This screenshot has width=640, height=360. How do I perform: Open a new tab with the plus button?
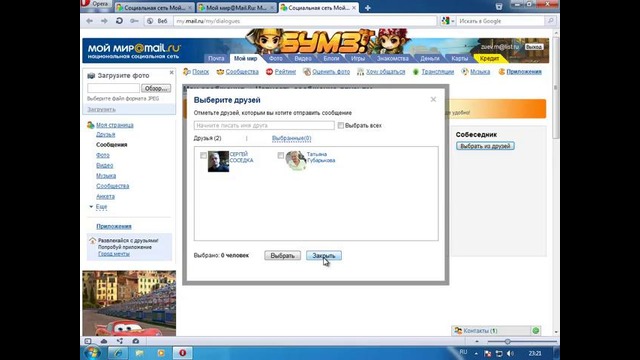coord(367,8)
